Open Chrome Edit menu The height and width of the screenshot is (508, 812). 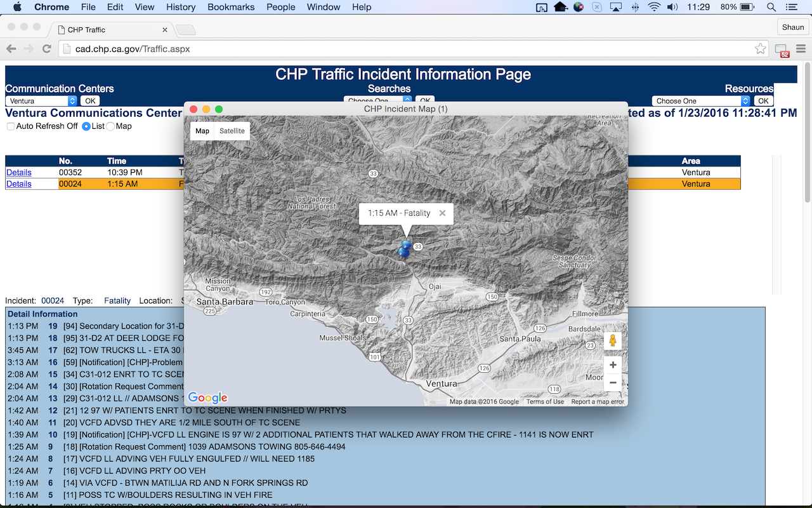pos(115,7)
